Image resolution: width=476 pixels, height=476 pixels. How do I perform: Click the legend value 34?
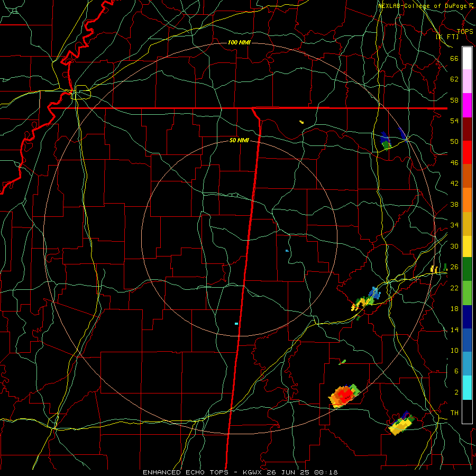click(454, 225)
